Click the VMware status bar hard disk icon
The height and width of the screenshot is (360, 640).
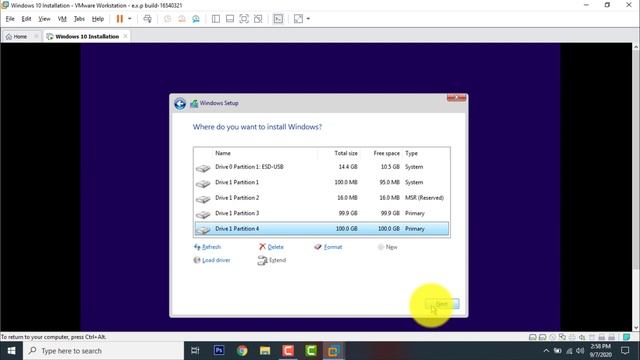pos(532,337)
